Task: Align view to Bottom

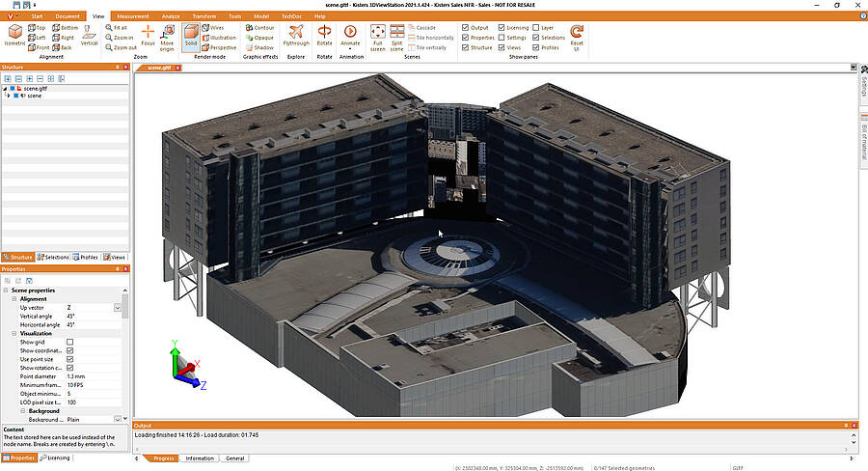Action: (x=66, y=28)
